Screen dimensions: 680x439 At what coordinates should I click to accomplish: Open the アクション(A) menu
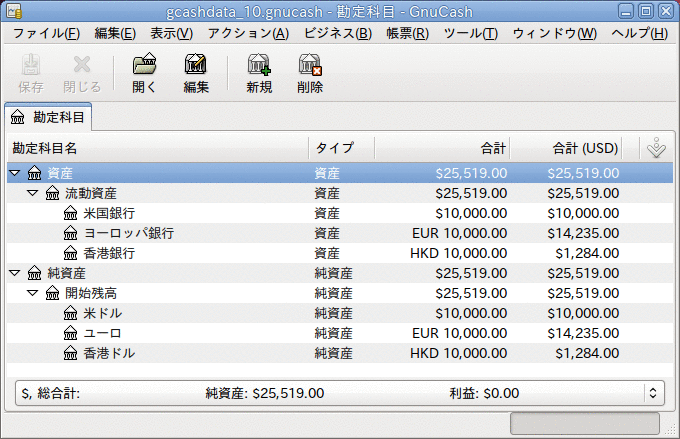point(248,33)
